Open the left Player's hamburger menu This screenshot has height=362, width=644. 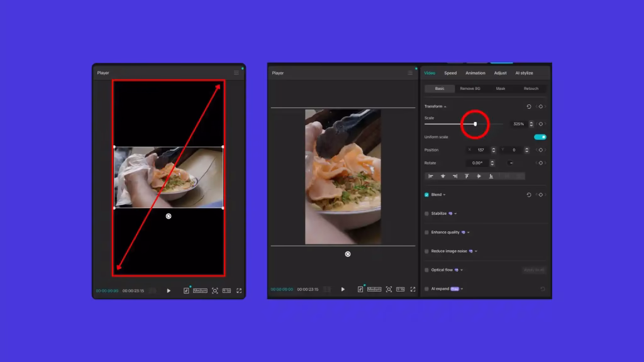tap(236, 73)
